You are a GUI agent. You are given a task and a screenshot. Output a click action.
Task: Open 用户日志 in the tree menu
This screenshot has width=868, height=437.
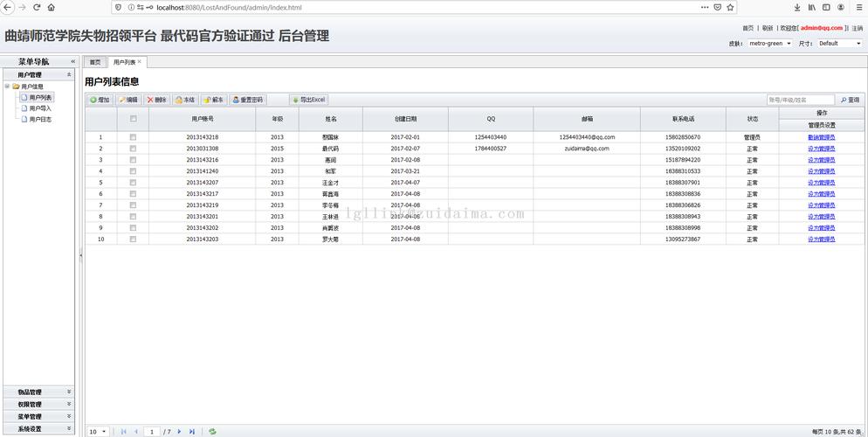[x=40, y=119]
